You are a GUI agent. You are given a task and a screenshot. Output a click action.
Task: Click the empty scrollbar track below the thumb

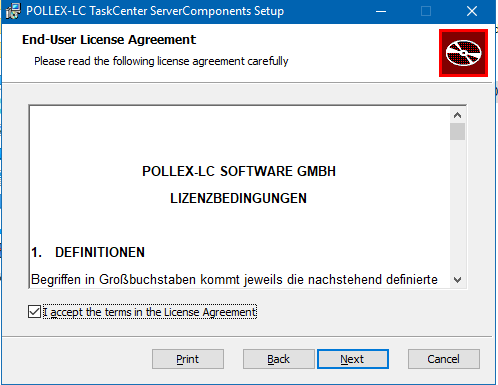click(x=457, y=206)
